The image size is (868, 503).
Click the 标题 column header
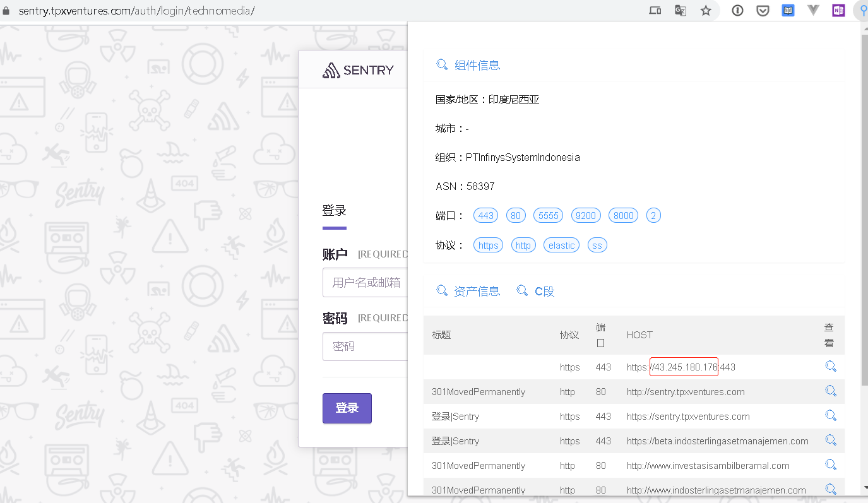pyautogui.click(x=441, y=335)
